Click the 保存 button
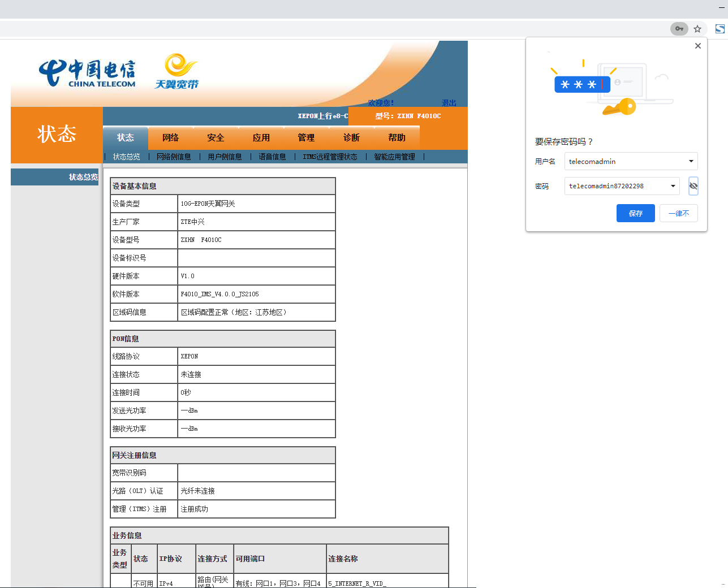The width and height of the screenshot is (728, 588). (635, 213)
